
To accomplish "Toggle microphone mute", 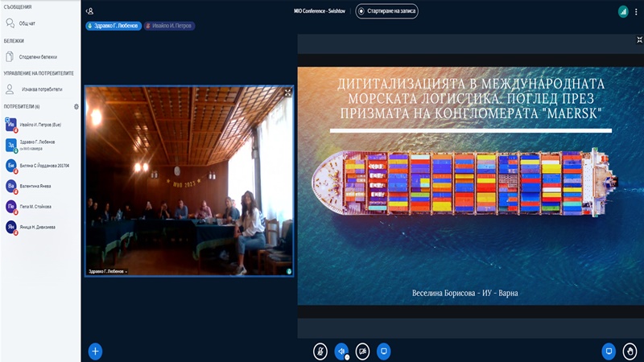I will (x=320, y=352).
